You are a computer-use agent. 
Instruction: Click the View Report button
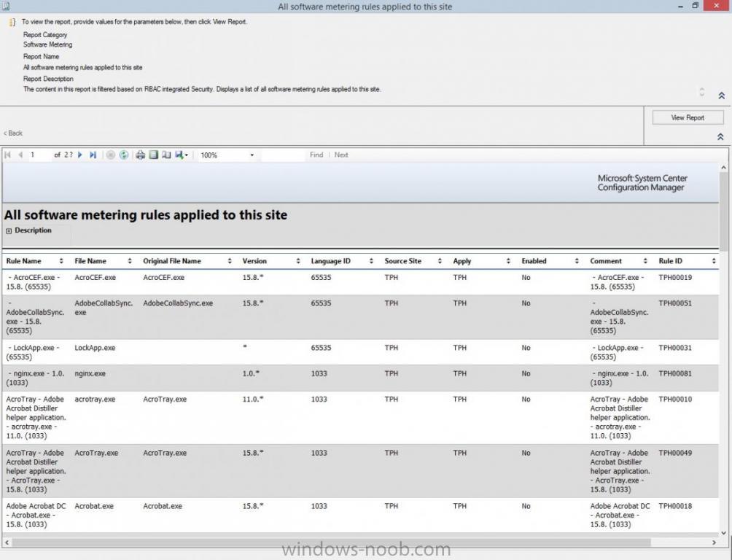[688, 117]
